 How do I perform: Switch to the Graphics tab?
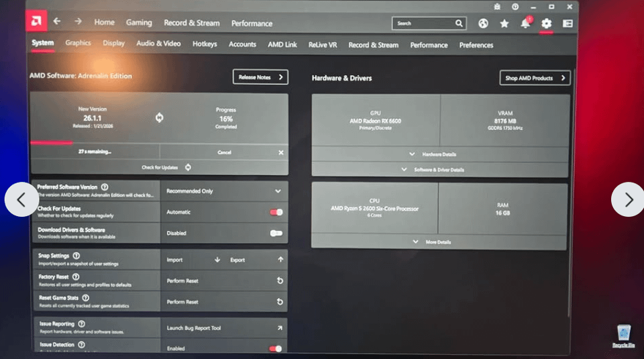click(78, 44)
